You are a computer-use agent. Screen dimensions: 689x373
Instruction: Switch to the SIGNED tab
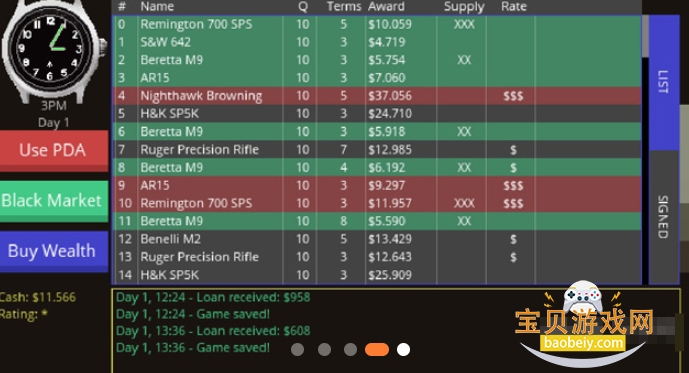[x=664, y=217]
